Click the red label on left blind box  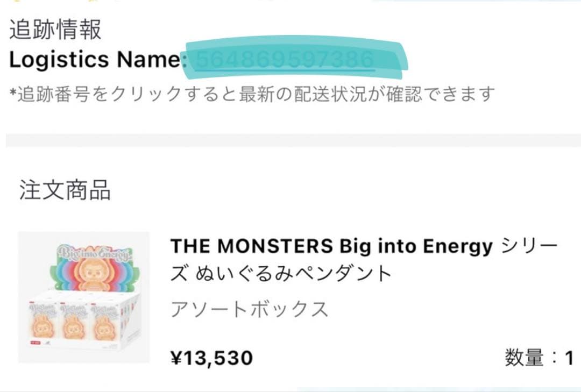coord(32,342)
